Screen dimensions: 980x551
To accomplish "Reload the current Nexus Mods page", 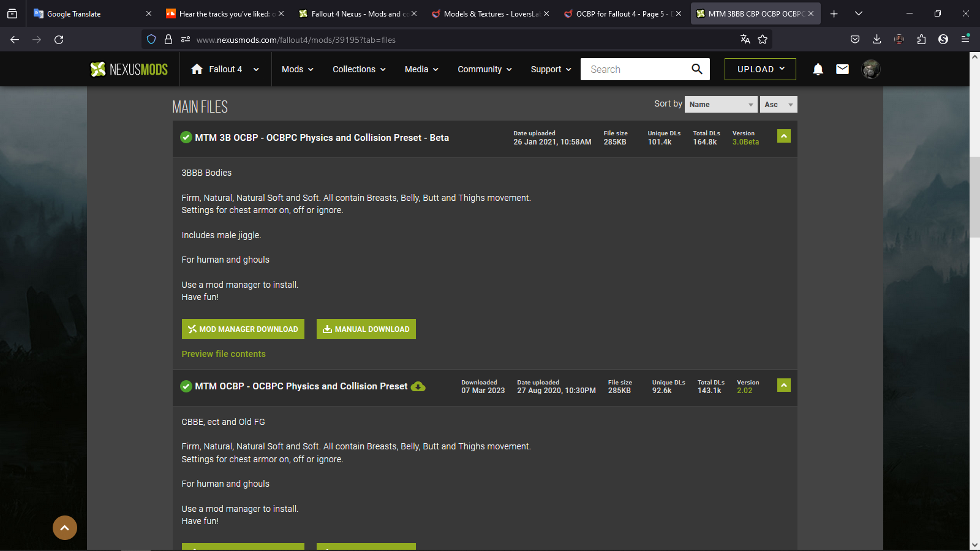I will pos(59,40).
